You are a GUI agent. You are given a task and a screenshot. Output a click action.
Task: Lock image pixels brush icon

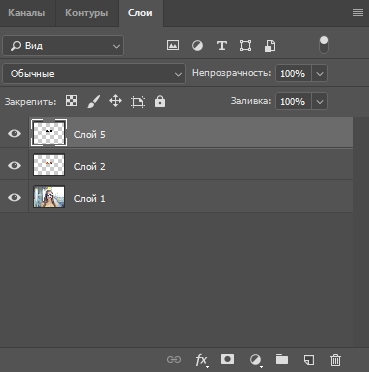93,101
